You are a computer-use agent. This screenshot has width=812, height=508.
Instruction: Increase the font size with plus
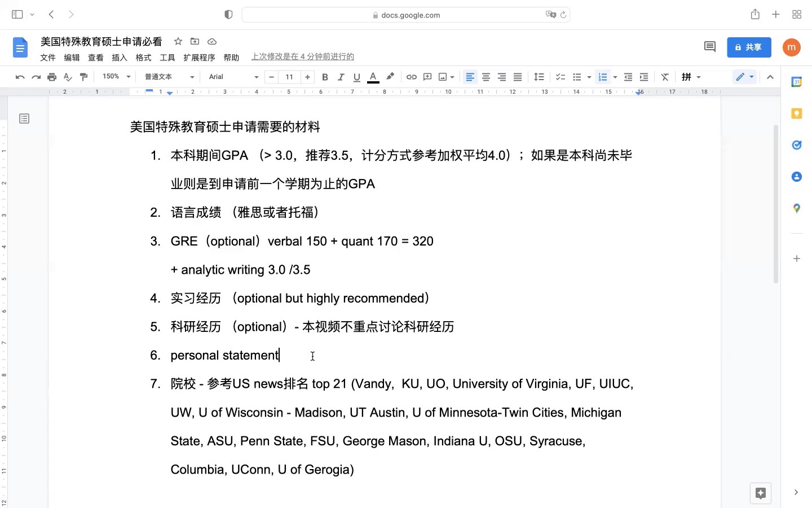click(307, 77)
